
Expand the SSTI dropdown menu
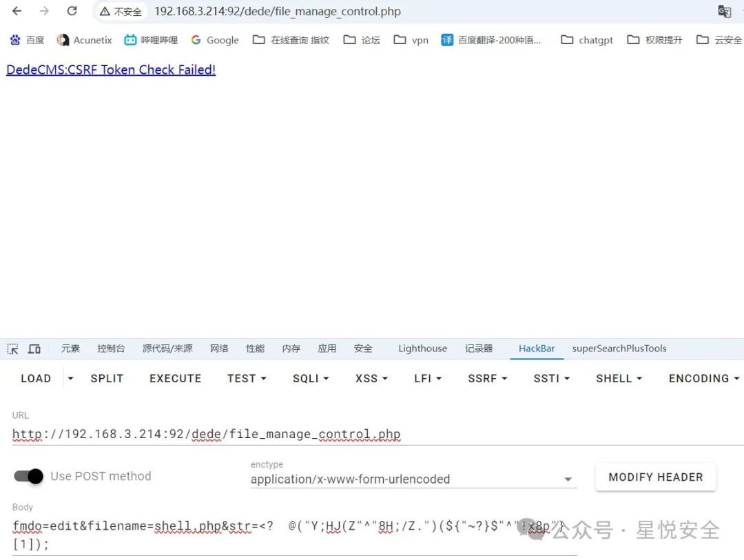(551, 378)
